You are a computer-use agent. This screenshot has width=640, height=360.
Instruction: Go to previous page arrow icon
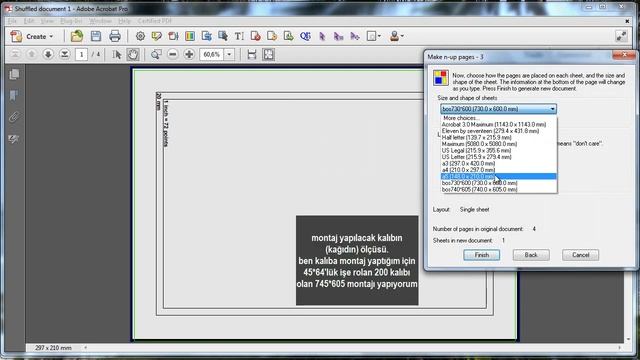(x=31, y=54)
